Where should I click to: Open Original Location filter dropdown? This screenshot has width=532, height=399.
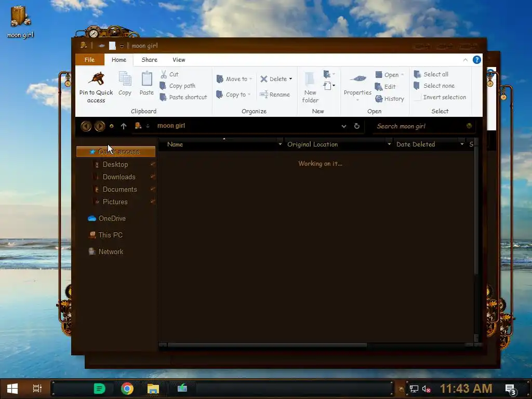(x=389, y=144)
